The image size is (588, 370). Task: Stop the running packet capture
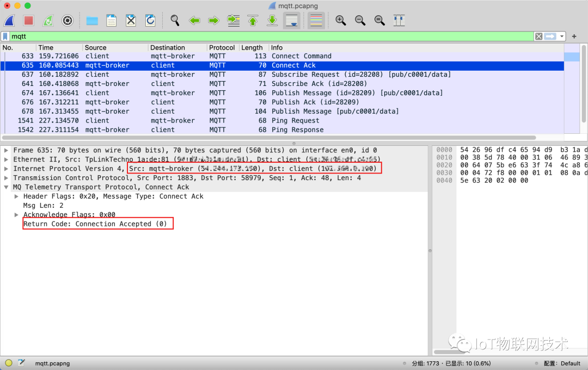tap(28, 21)
